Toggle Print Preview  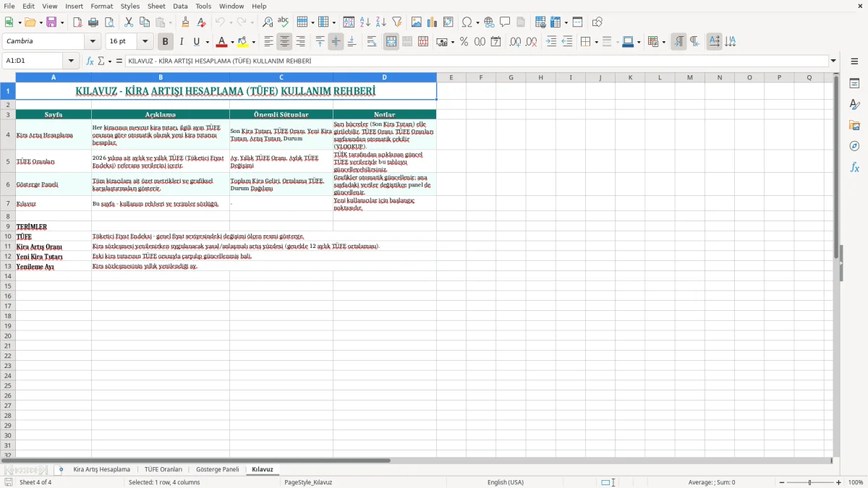[x=109, y=22]
